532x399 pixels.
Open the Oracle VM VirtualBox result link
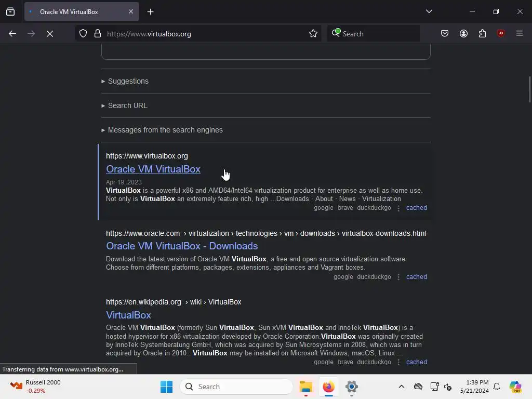click(x=153, y=169)
